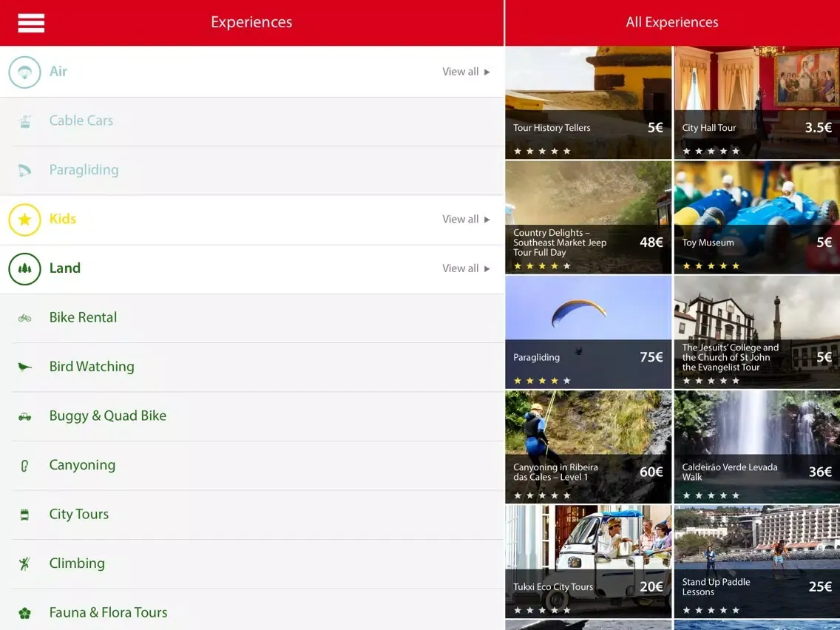Tap the All Experiences header title
The width and height of the screenshot is (840, 630).
pos(672,22)
